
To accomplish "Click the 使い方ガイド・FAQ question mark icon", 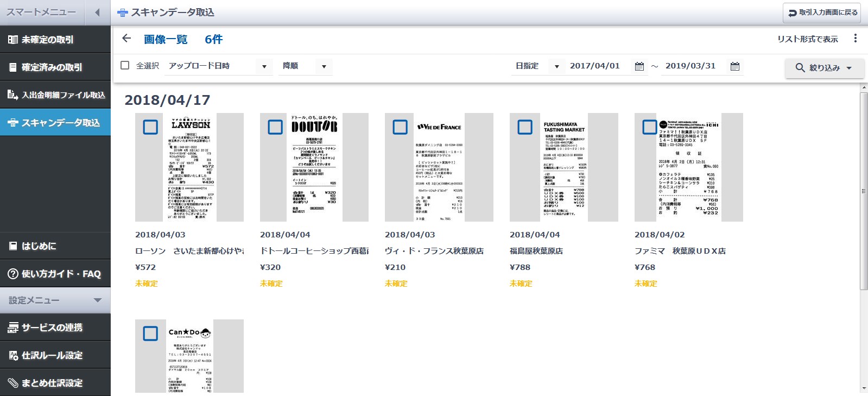I will (x=13, y=274).
